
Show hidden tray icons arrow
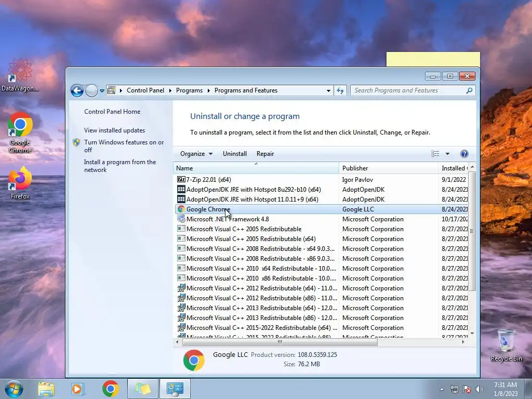(x=442, y=389)
